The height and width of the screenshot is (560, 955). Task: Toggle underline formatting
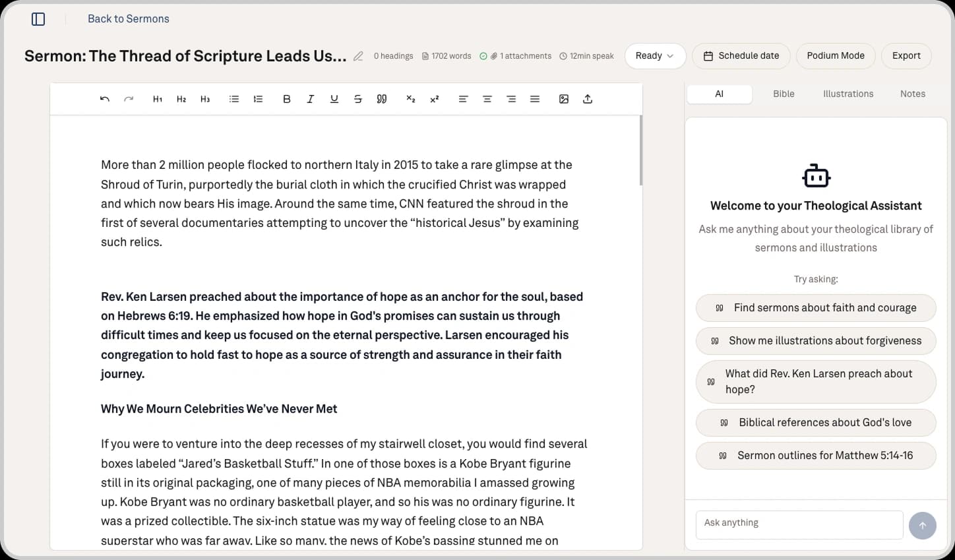(x=334, y=99)
